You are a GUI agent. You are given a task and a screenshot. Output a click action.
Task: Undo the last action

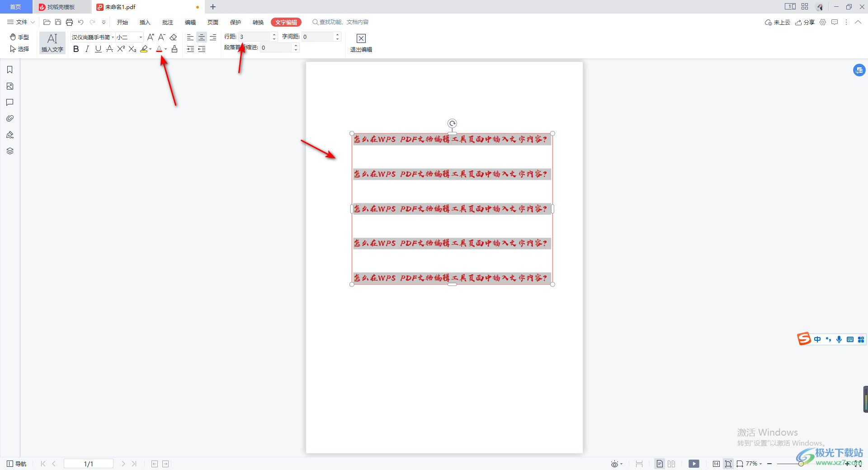point(80,22)
